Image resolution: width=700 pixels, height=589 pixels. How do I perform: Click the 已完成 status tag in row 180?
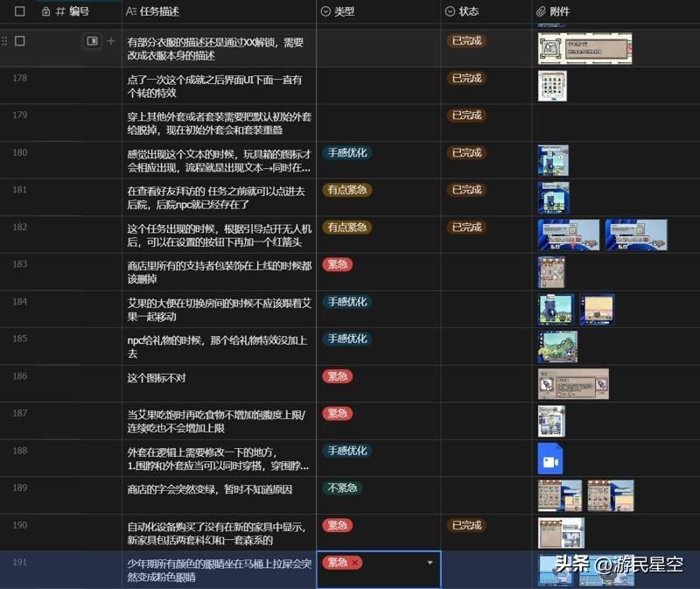pos(466,152)
